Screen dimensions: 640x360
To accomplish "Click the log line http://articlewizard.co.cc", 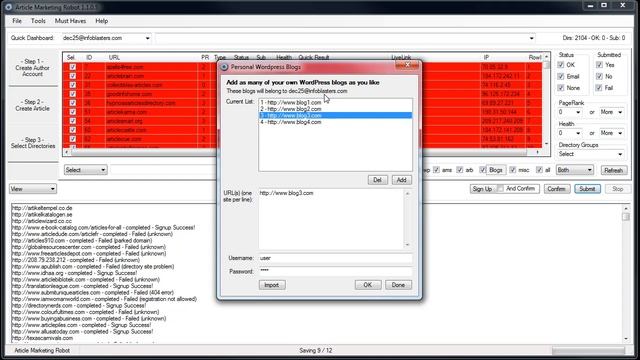I will click(42, 221).
